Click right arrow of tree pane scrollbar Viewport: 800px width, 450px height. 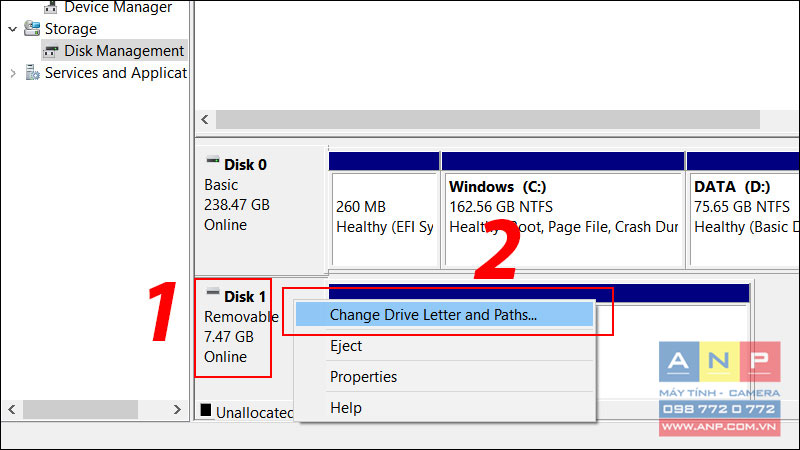tap(177, 409)
